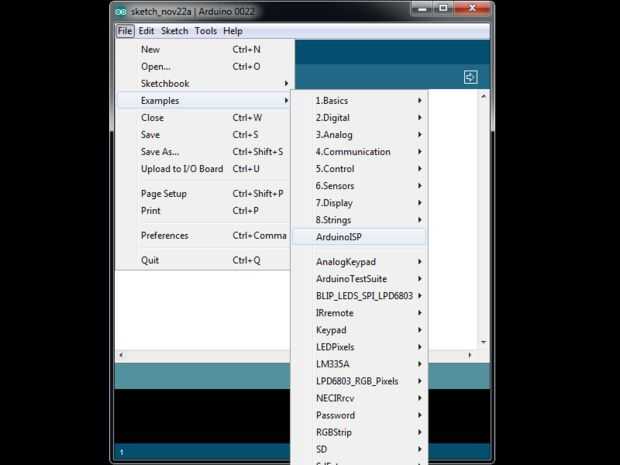The image size is (620, 465).
Task: Expand SD library examples
Action: pos(359,449)
